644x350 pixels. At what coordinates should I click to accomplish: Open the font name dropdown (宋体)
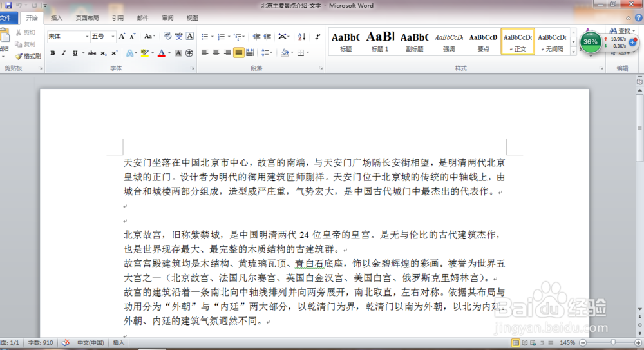coord(87,37)
